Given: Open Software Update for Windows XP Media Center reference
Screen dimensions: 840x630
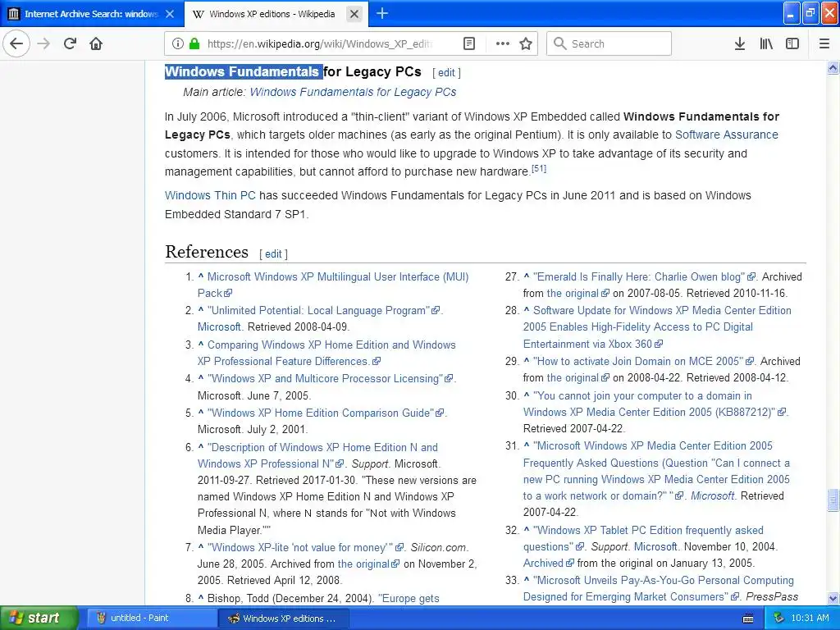Looking at the screenshot, I should click(x=662, y=311).
